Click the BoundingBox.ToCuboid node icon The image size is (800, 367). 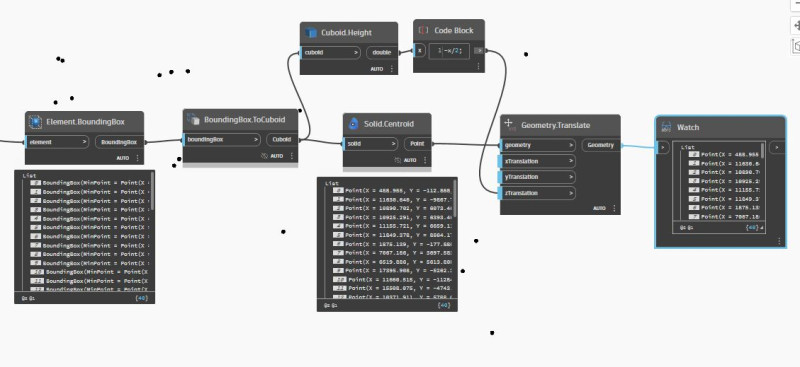point(193,119)
